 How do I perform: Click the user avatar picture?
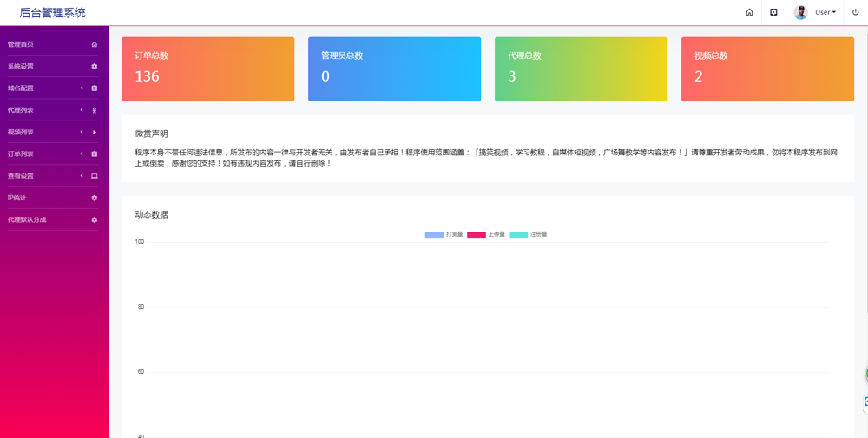coord(800,13)
